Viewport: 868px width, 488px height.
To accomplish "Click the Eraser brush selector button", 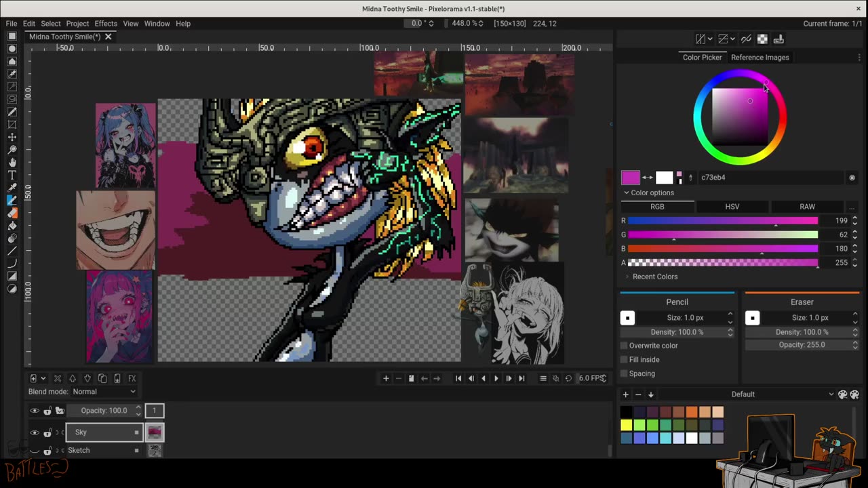I will [752, 318].
